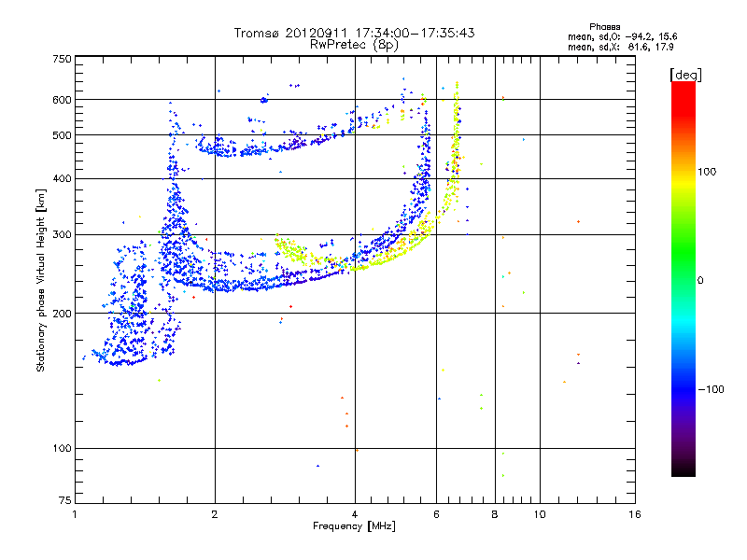Click the colorbar tick label '-100'
Screen dimensions: 747x560
tap(711, 389)
